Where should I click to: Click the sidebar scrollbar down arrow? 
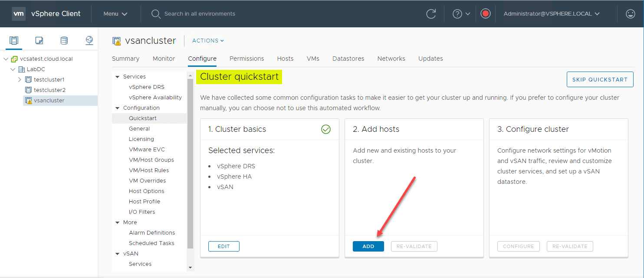click(190, 268)
